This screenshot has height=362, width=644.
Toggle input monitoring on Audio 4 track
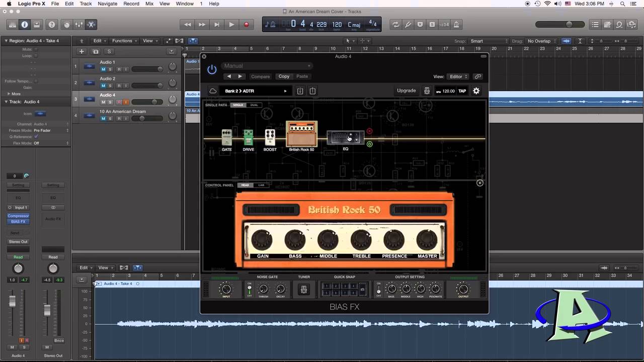tap(126, 102)
